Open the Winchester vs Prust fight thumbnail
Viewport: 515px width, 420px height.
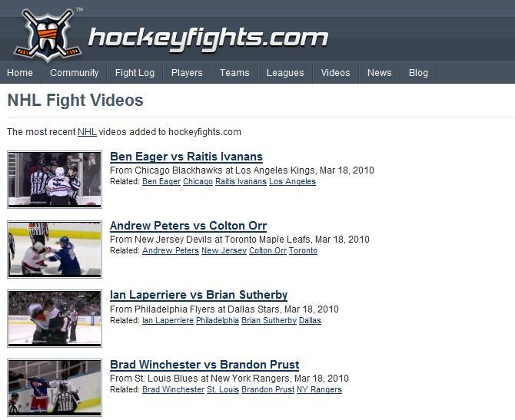click(x=55, y=388)
